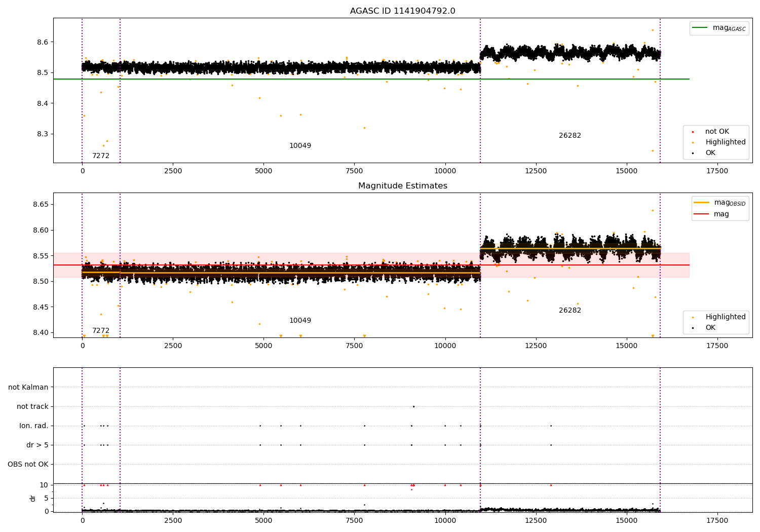
Task: Click the 'dr > 5' axis label
Action: (37, 445)
